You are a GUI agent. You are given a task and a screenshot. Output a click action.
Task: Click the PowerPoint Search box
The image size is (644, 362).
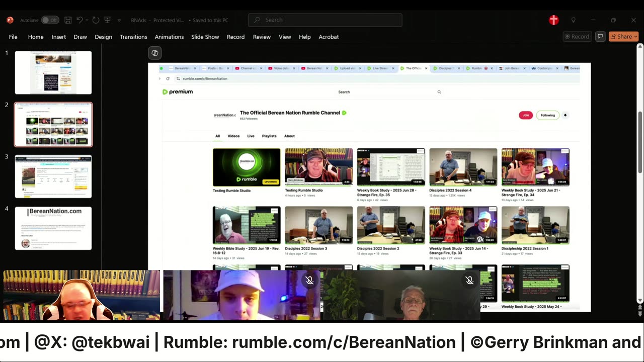(x=325, y=20)
